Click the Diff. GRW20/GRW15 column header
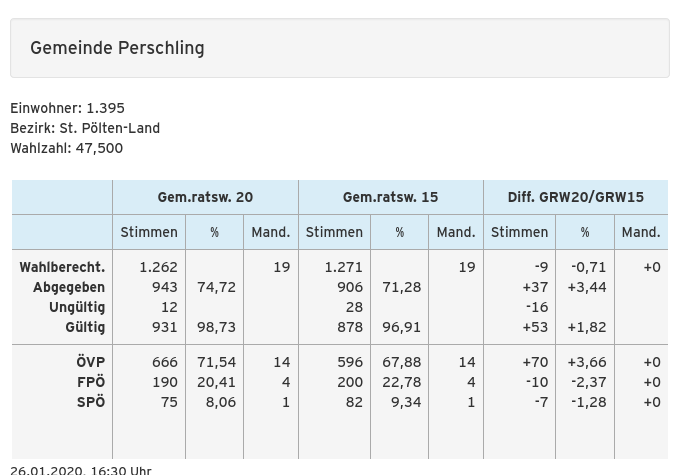Screen dimensions: 685x475 [x=575, y=197]
